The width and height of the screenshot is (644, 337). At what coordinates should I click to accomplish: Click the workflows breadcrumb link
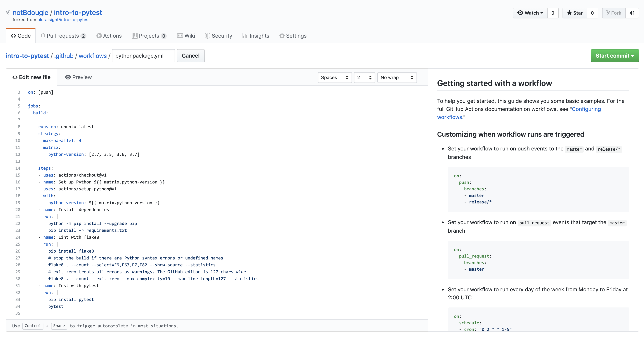pos(93,56)
